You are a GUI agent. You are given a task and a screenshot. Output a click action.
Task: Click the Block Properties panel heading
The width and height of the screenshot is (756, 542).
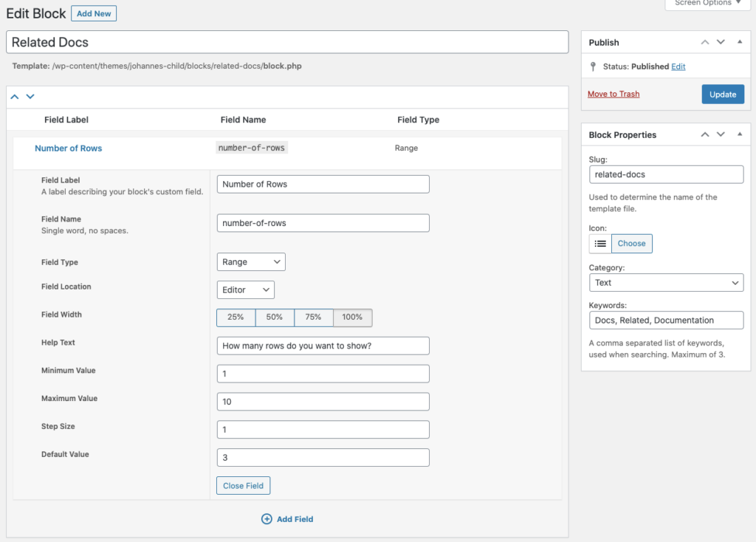click(622, 135)
